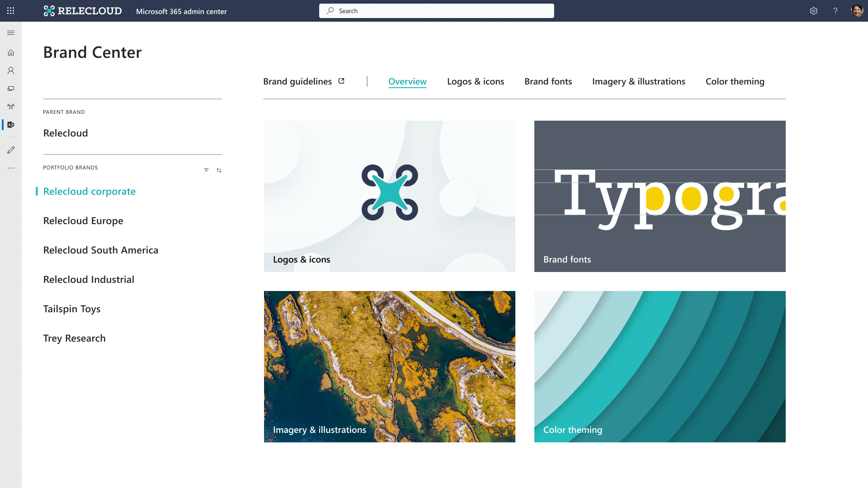Click the Color theming section thumbnail
This screenshot has width=868, height=488.
coord(660,366)
